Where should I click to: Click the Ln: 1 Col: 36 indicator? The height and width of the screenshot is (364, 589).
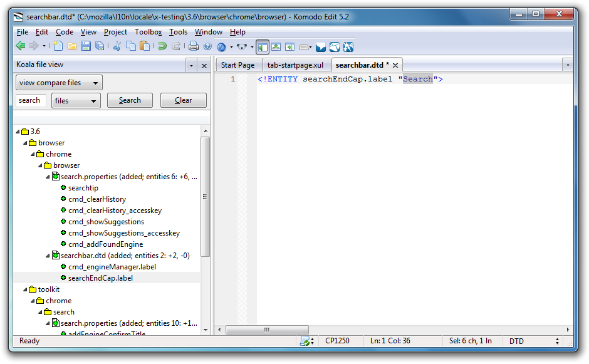(x=390, y=341)
